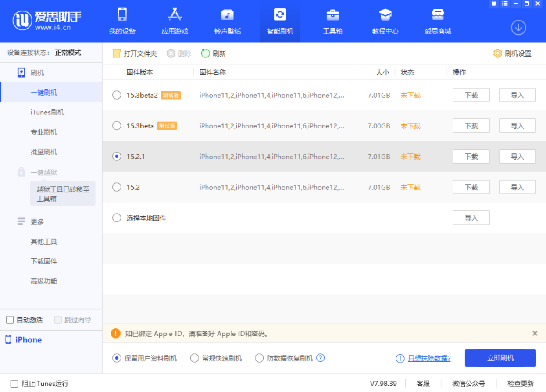Download the 15.3beta2 firmware
Viewport: 546px width, 392px height.
point(471,95)
